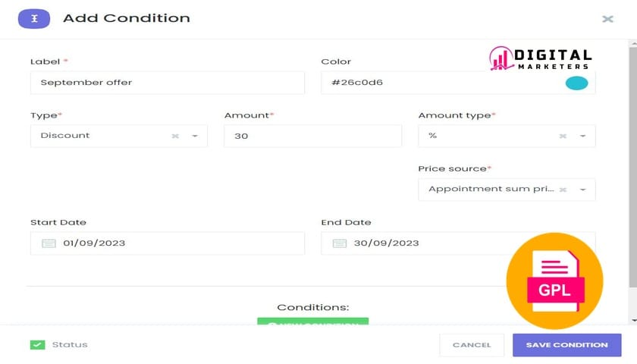Click the Label field with September offer
The image size is (637, 364).
(x=167, y=83)
